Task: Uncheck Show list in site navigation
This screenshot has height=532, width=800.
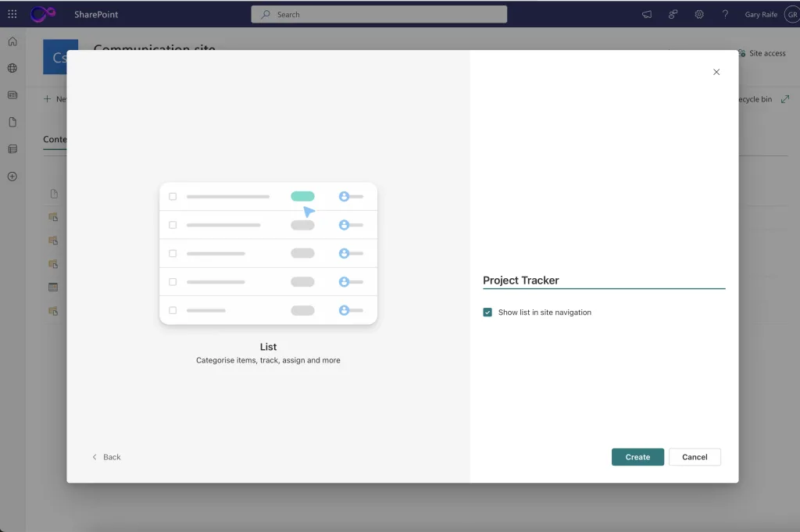Action: (x=487, y=312)
